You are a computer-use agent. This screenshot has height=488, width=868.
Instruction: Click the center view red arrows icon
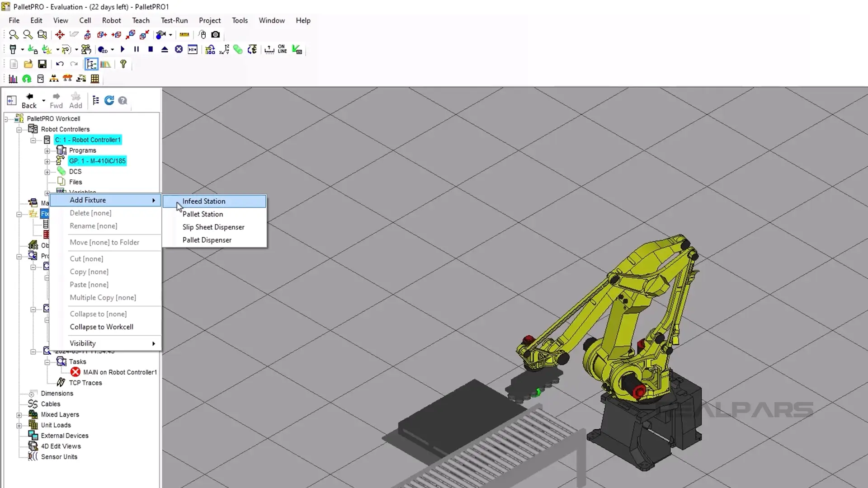click(60, 35)
